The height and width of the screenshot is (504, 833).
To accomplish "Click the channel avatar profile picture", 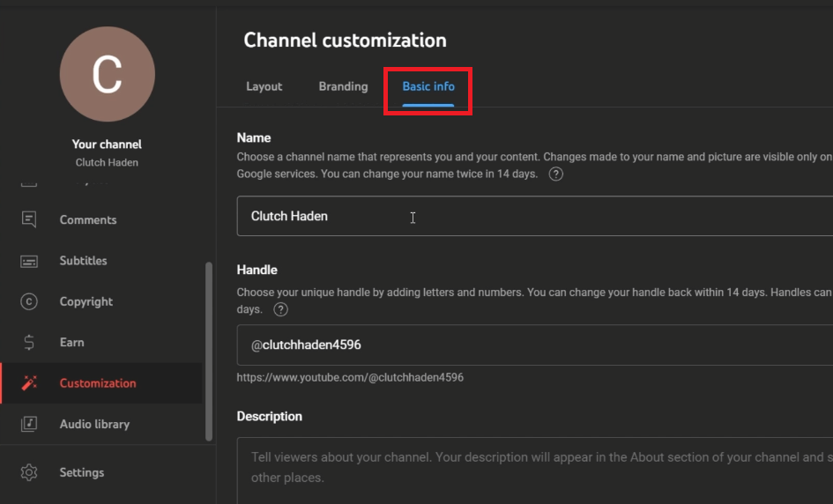I will click(107, 75).
